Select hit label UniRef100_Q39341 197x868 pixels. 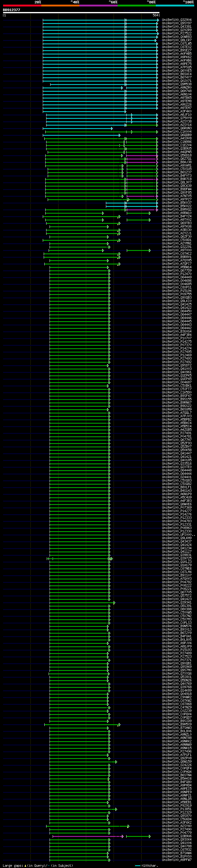tap(177, 603)
